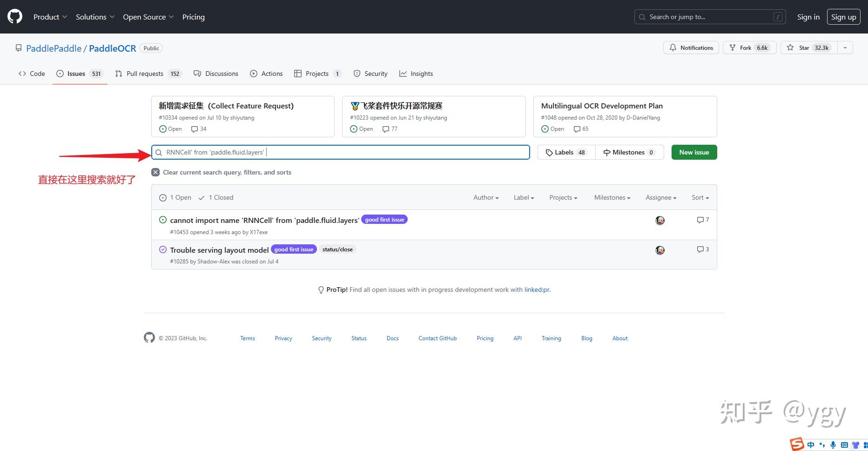This screenshot has height=451, width=868.
Task: Expand the Label filter dropdown
Action: (524, 197)
